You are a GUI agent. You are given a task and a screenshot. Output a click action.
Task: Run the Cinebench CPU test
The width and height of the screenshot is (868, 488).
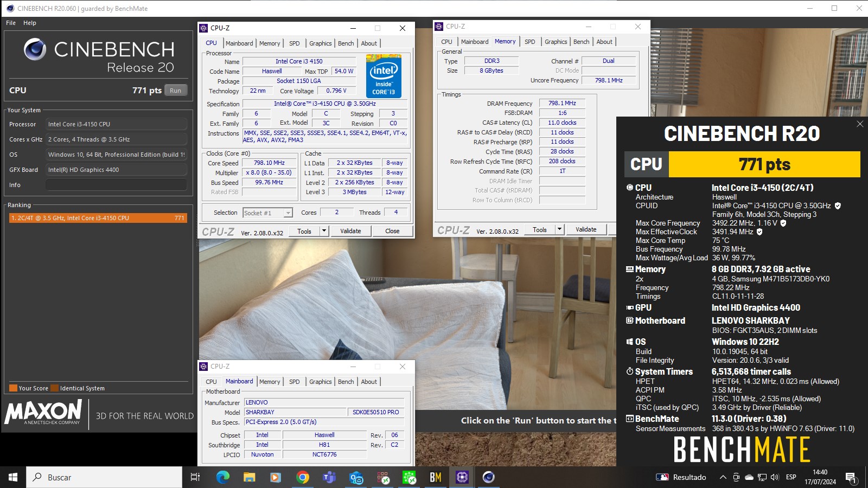(x=175, y=91)
